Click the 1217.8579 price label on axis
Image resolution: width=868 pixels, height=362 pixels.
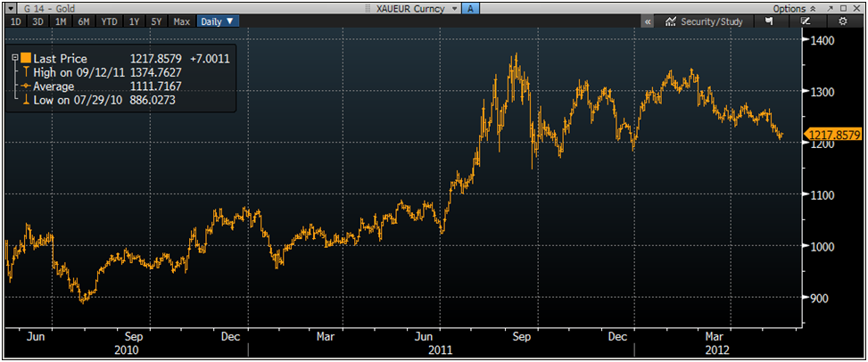[834, 135]
